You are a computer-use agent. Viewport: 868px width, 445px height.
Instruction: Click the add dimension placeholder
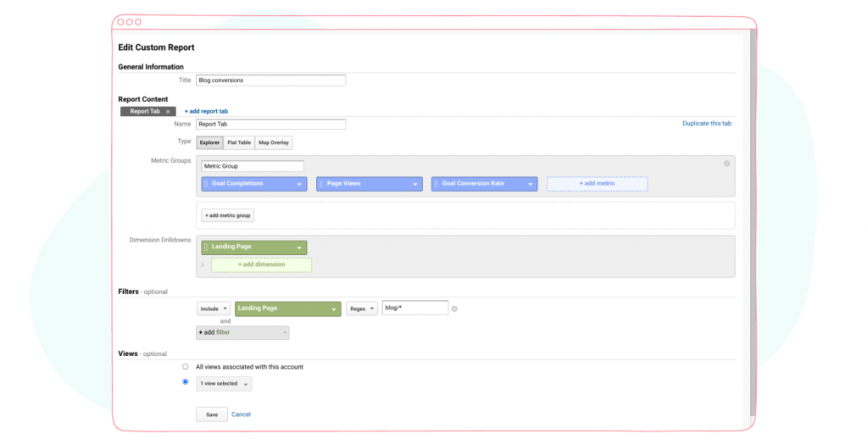click(x=261, y=265)
